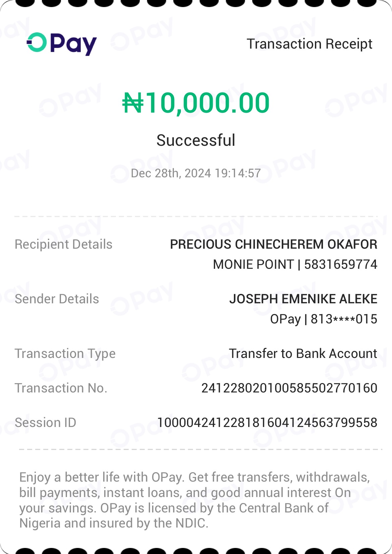The height and width of the screenshot is (554, 392).
Task: Click the Transaction Type label
Action: tap(65, 354)
